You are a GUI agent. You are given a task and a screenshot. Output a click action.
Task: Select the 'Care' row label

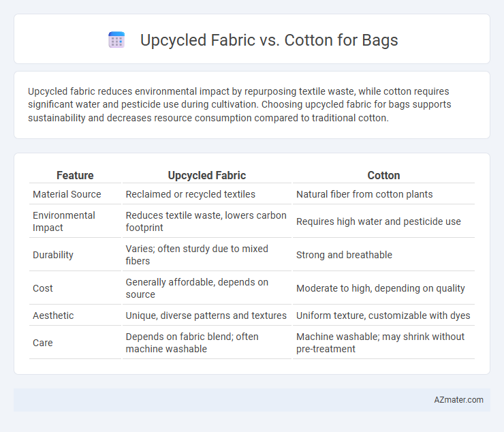tap(43, 343)
